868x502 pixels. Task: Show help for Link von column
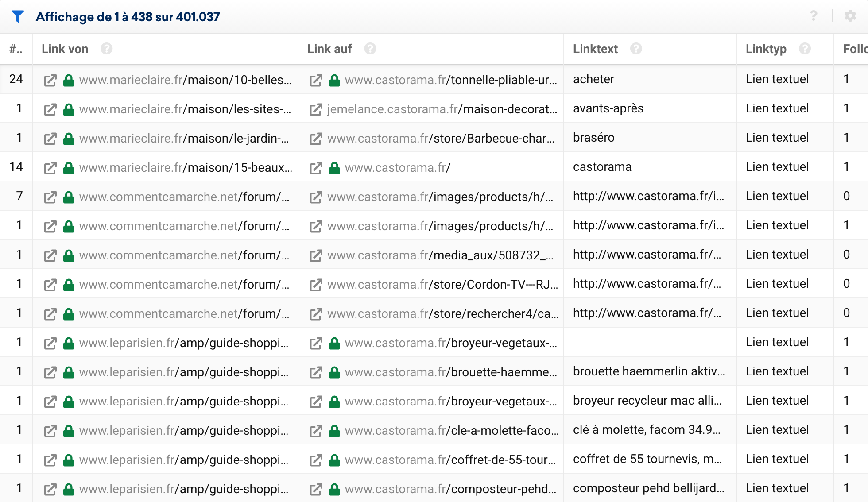click(106, 49)
